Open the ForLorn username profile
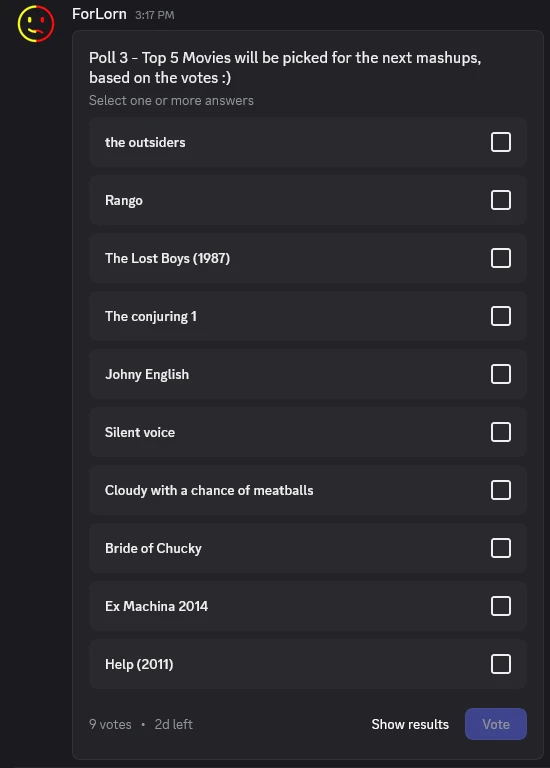This screenshot has height=768, width=550. [x=99, y=14]
